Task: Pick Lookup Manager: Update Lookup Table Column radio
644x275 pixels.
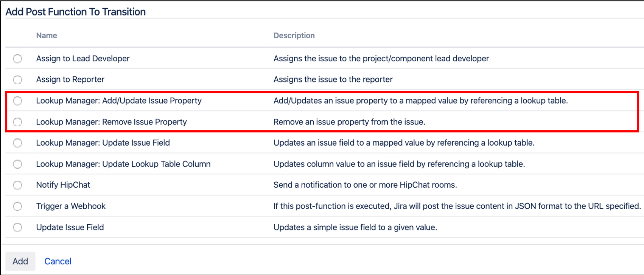Action: click(x=17, y=164)
